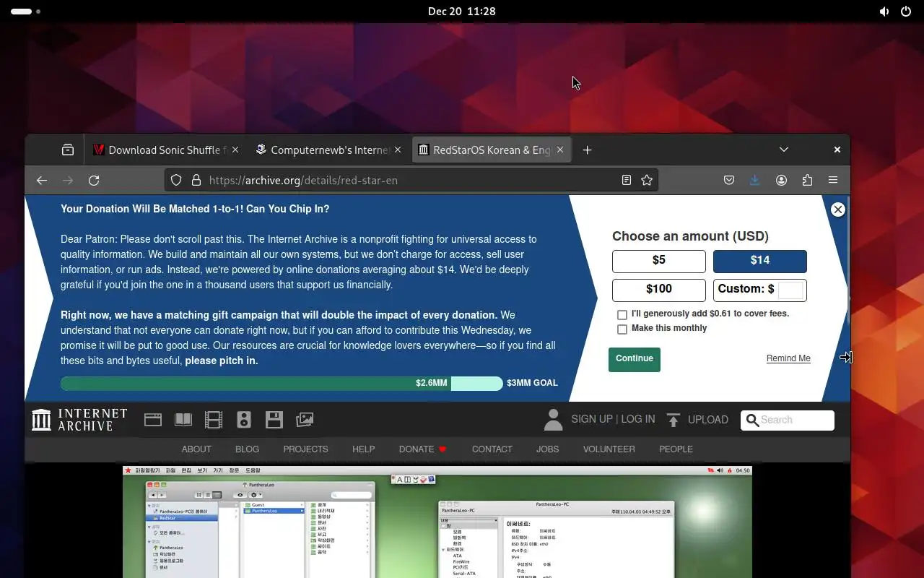The width and height of the screenshot is (924, 578).
Task: Open the PEOPLE nav item
Action: [x=676, y=449]
